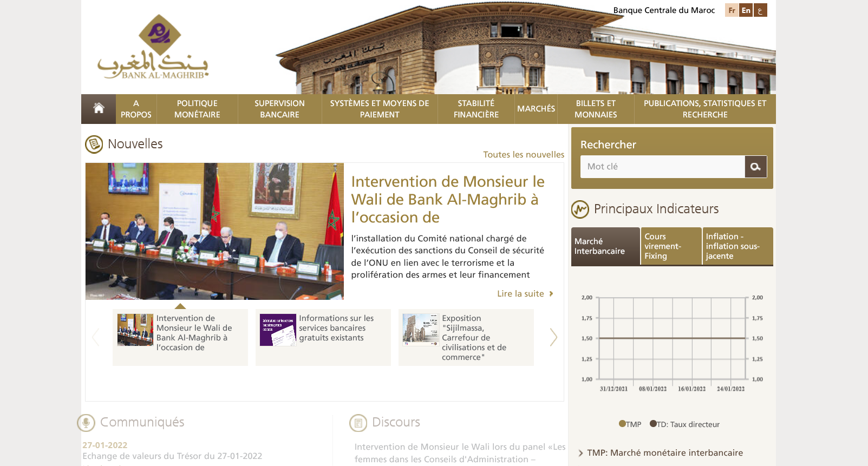Viewport: 868px width, 466px height.
Task: Click the Principaux Indicateurs chart icon
Action: (x=580, y=209)
